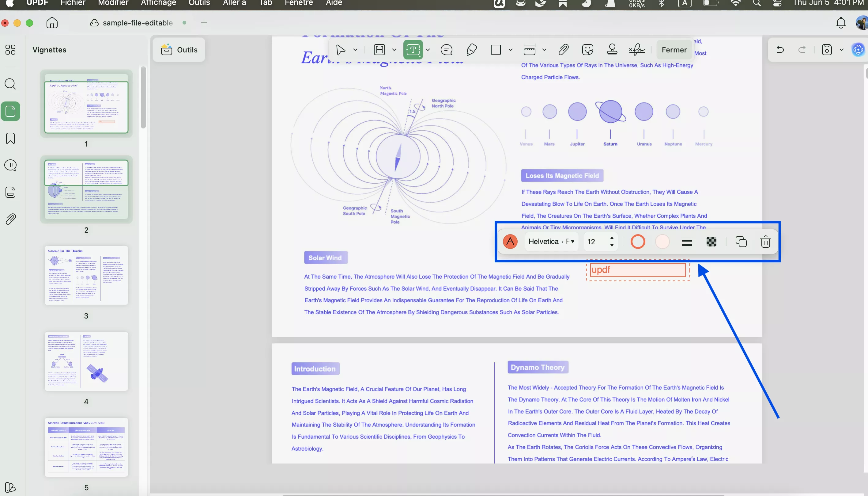Toggle the text box tool
This screenshot has width=868, height=496.
coord(413,50)
